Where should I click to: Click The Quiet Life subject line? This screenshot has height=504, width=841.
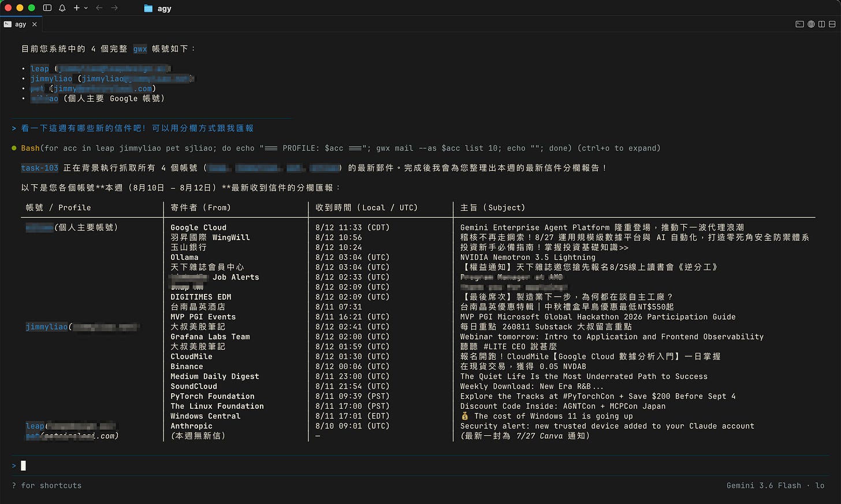tap(583, 376)
